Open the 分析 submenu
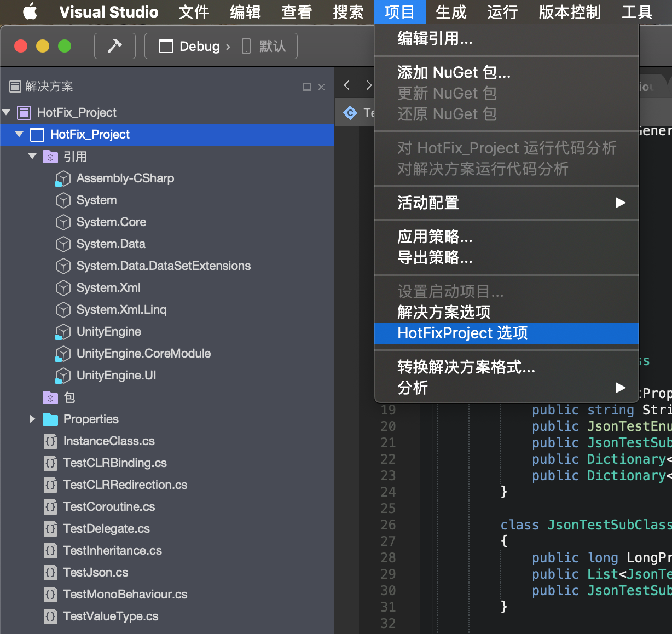Viewport: 672px width, 634px height. click(x=507, y=388)
